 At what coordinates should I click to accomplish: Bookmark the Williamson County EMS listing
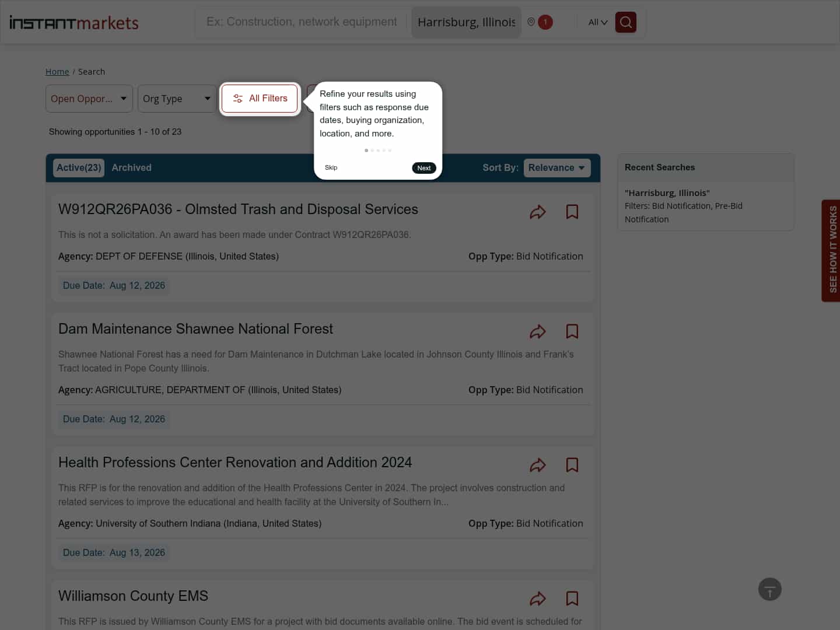(x=572, y=598)
